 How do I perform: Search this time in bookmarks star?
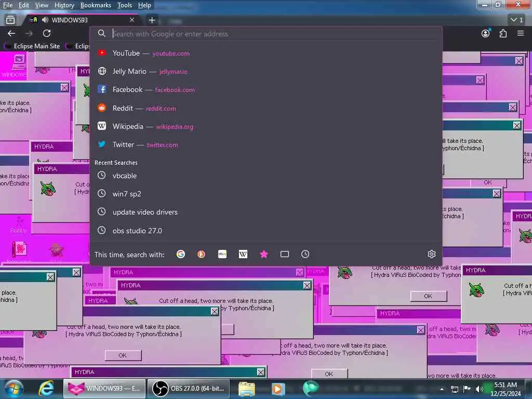pos(264,254)
